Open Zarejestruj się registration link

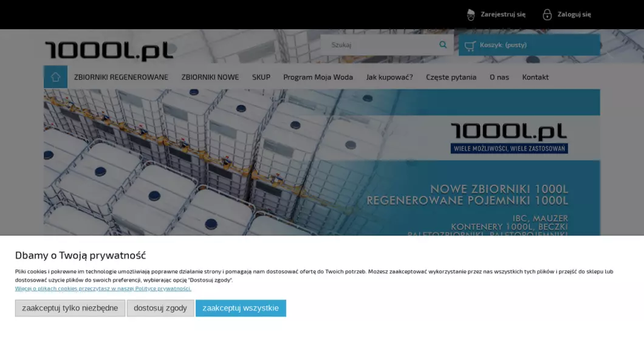pyautogui.click(x=502, y=15)
